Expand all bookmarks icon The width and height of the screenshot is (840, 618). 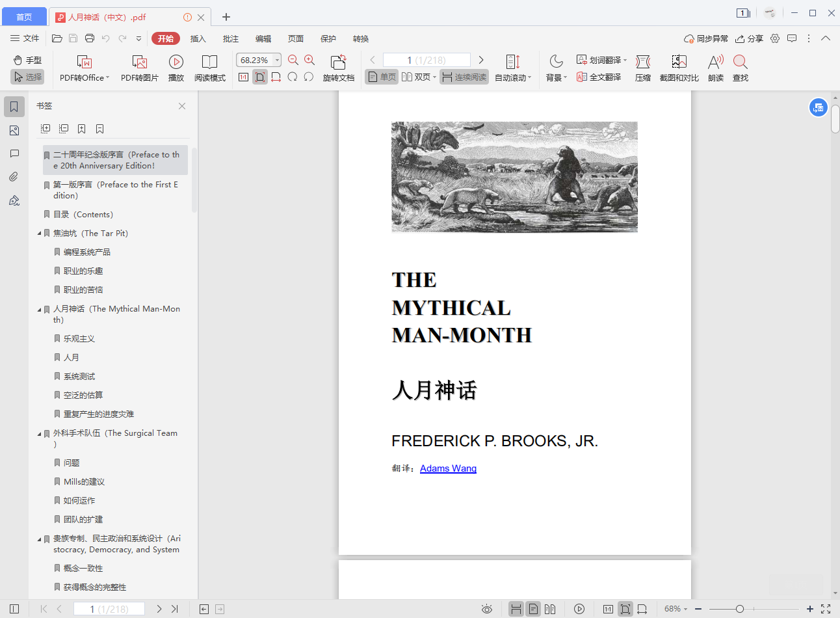pos(46,129)
